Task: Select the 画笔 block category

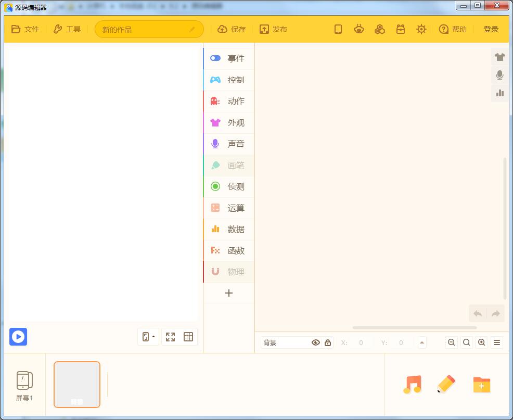Action: tap(229, 166)
